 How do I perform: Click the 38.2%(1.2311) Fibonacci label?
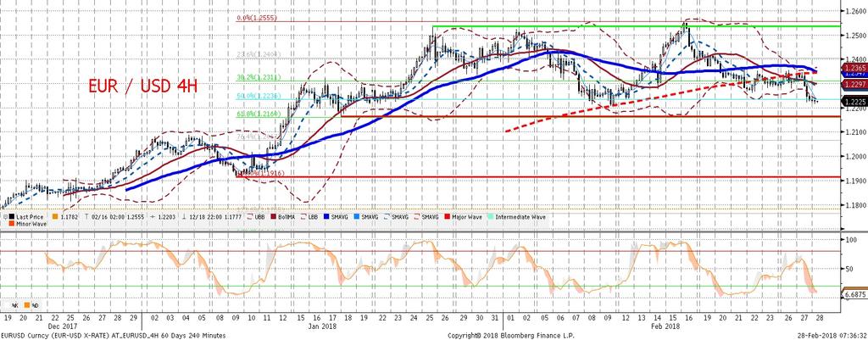[260, 77]
